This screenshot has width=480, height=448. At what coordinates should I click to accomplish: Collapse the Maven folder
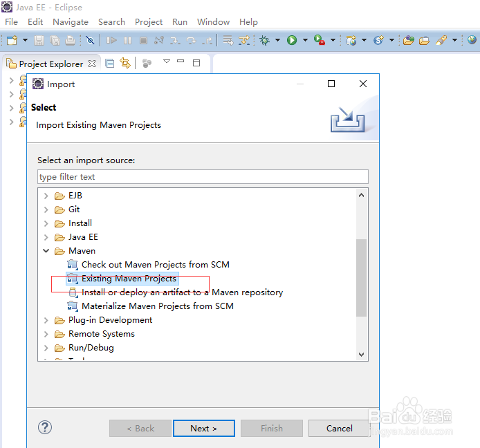46,251
